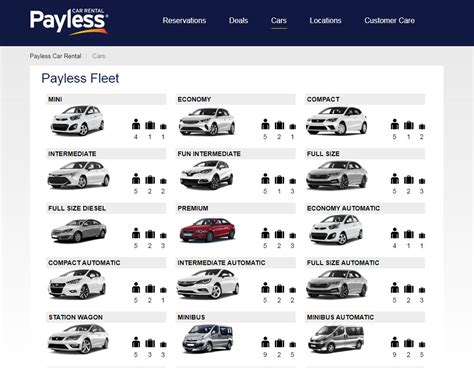Click the Economy passenger icon
Screen dimensions: 474x368
(265, 124)
